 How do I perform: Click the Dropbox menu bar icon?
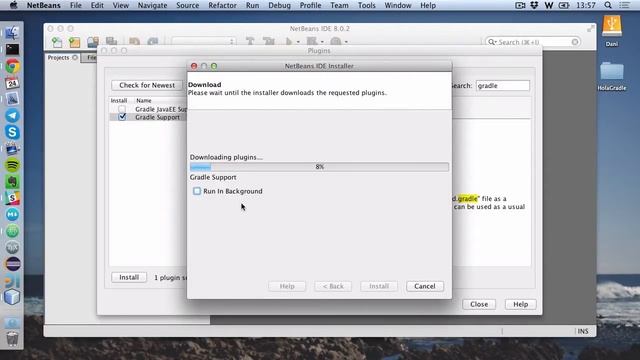[534, 5]
